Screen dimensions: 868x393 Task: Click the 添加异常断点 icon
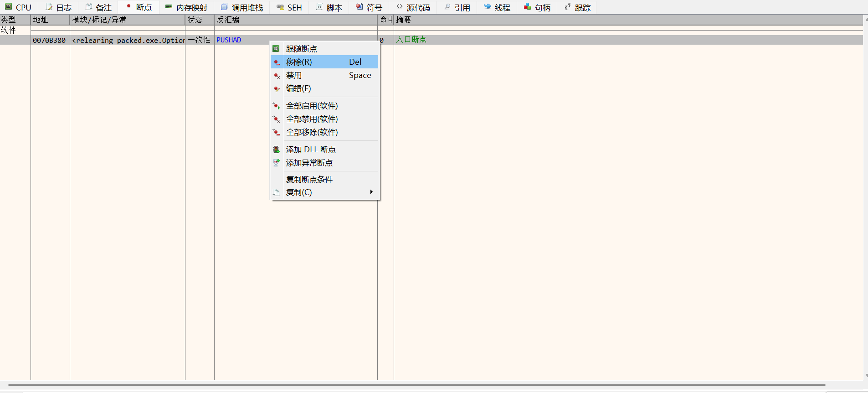point(276,162)
